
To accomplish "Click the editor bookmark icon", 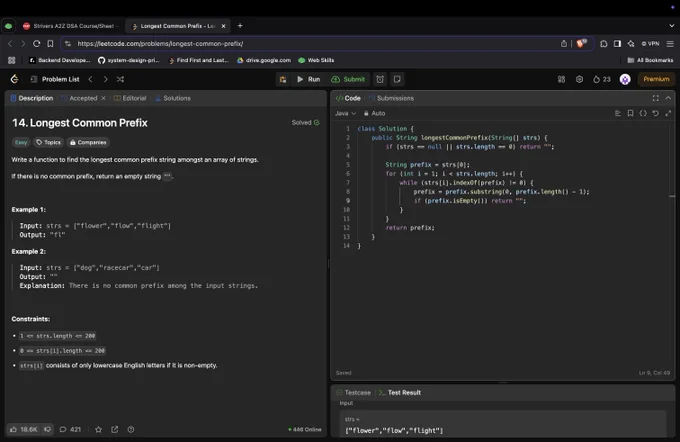I will (x=630, y=113).
